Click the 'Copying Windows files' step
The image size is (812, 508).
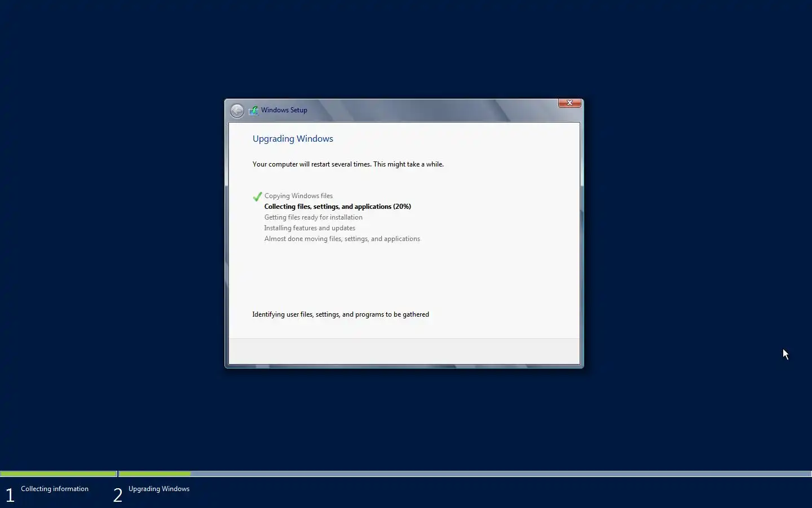pos(298,196)
